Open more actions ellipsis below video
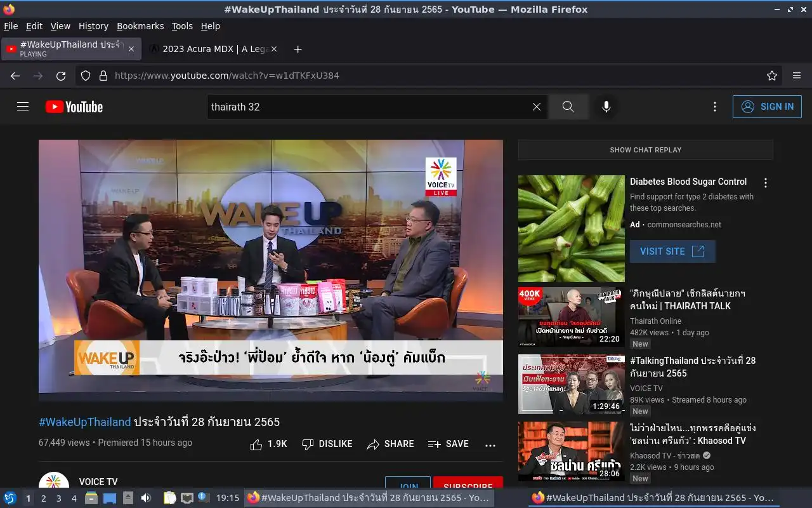The height and width of the screenshot is (508, 812). click(490, 445)
